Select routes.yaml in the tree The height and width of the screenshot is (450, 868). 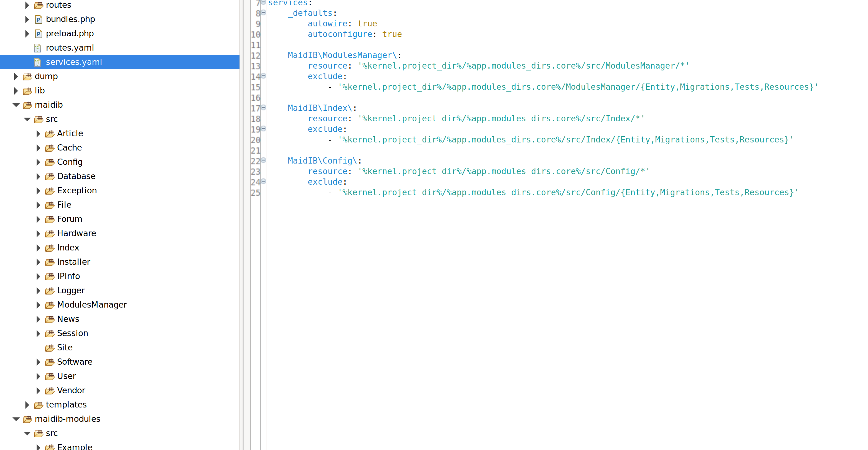click(x=70, y=48)
